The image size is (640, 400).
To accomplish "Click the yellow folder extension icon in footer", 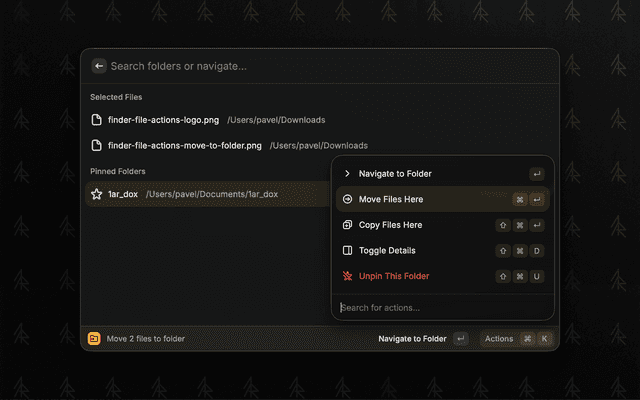I will [x=94, y=339].
